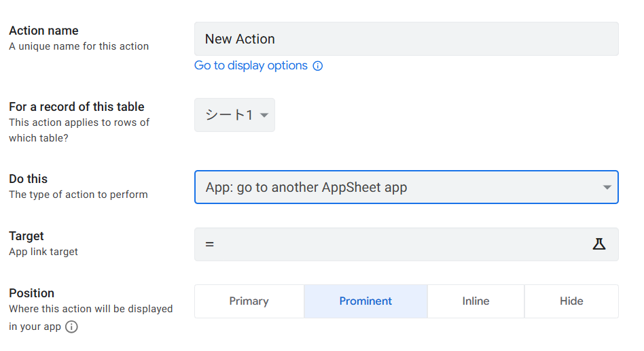Click the 'Do this' heading label
The height and width of the screenshot is (351, 644).
[28, 179]
